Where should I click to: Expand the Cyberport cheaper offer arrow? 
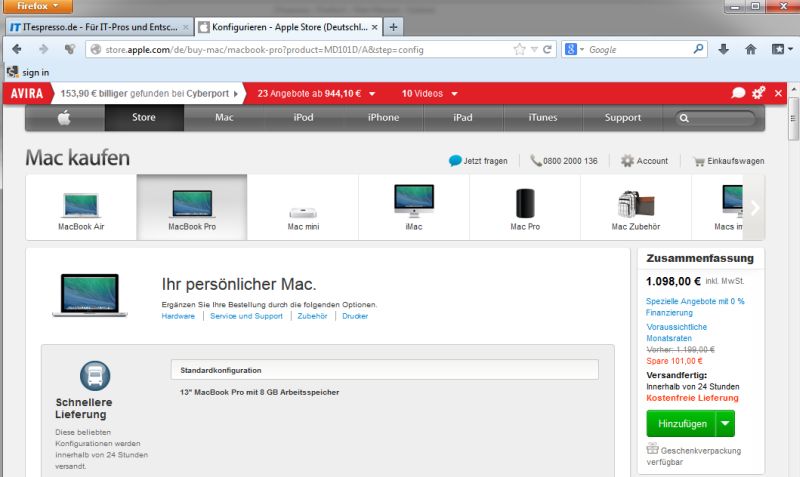point(236,94)
